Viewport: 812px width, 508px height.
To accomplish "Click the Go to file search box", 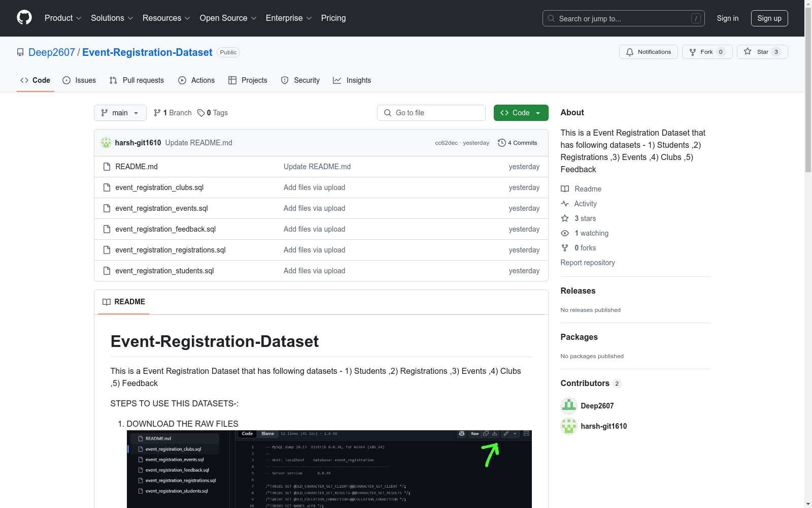I will pos(431,113).
